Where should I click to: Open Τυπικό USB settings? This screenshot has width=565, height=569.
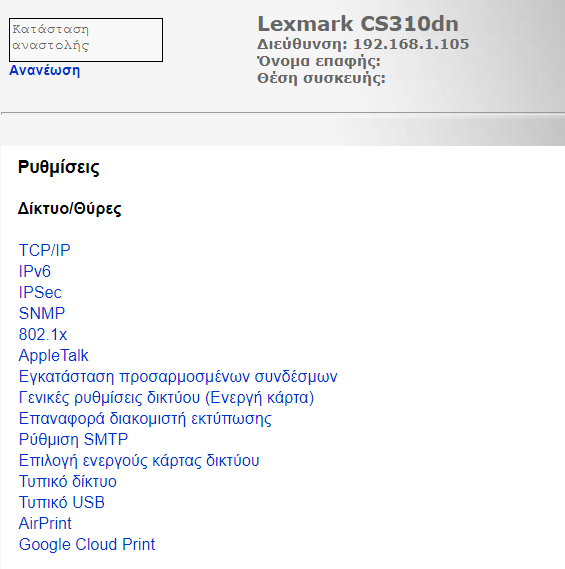tap(62, 503)
